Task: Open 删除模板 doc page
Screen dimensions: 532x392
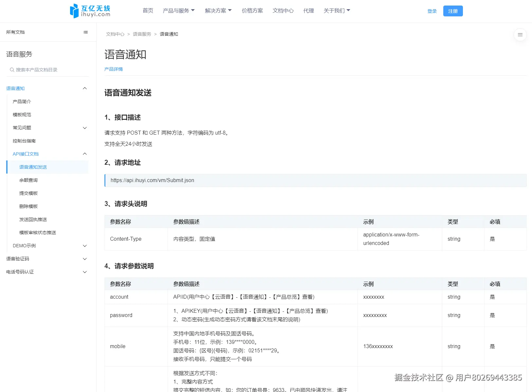Action: [28, 206]
